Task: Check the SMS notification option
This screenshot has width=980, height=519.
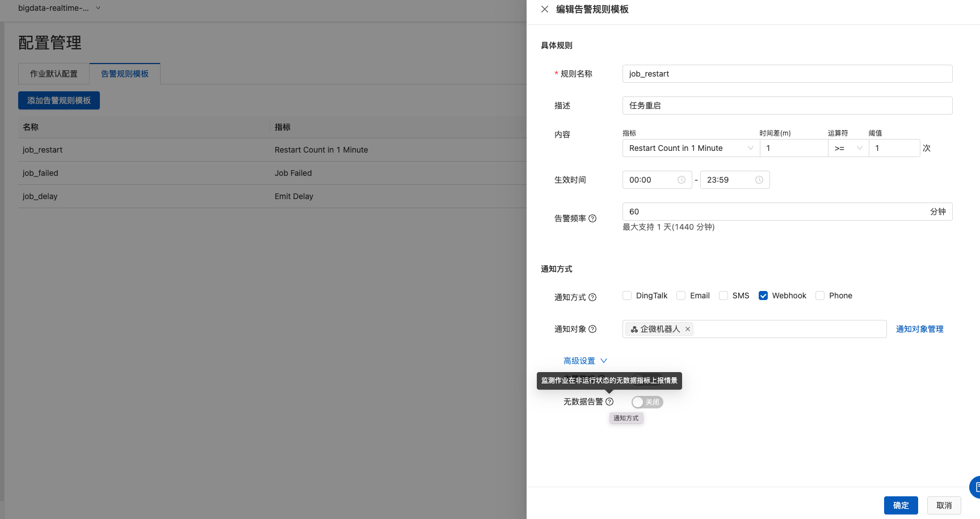Action: (724, 296)
